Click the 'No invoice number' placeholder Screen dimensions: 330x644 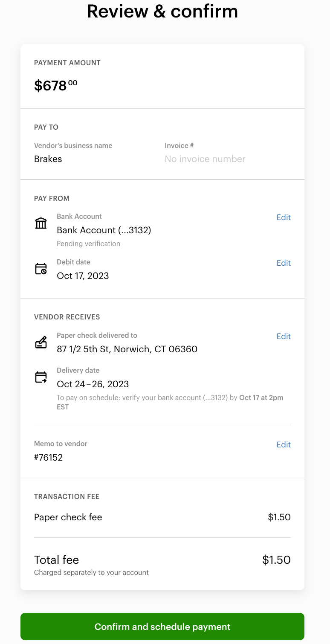pos(205,159)
